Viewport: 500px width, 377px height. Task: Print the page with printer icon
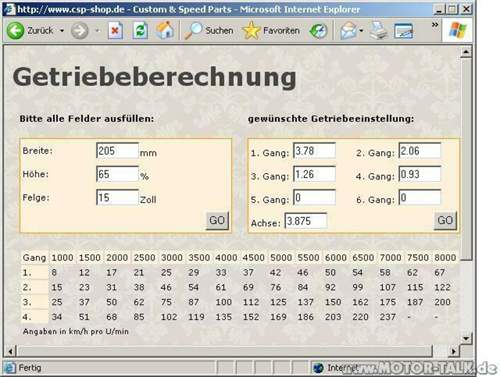click(378, 31)
